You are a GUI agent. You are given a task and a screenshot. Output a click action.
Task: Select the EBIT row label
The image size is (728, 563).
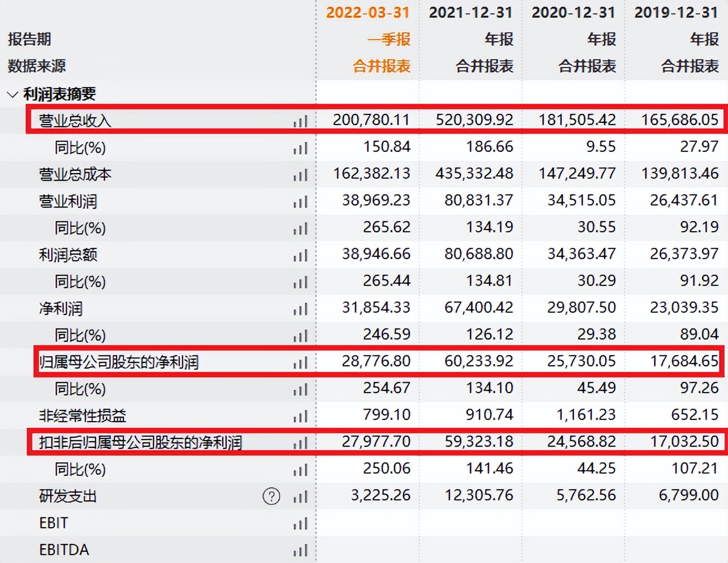pyautogui.click(x=54, y=523)
